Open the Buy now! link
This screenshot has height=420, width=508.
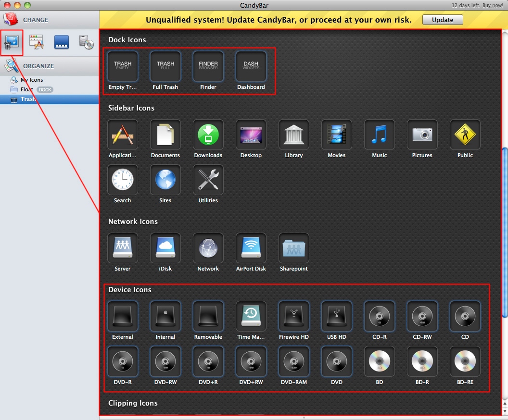[x=493, y=5]
